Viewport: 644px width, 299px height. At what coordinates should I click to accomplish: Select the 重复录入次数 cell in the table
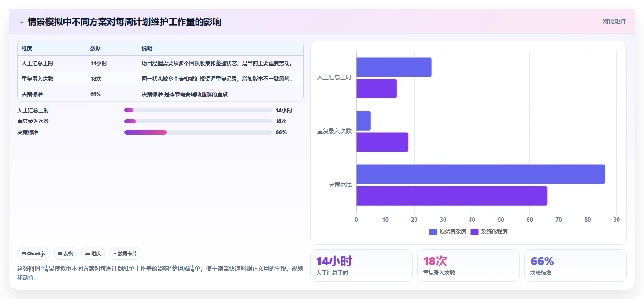(37, 79)
